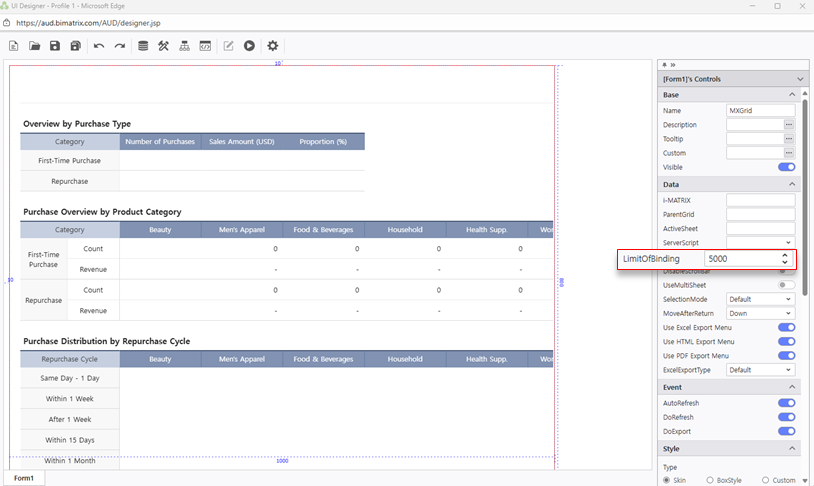The width and height of the screenshot is (814, 486).
Task: Click the ellipsis button beside Description
Action: [x=788, y=125]
